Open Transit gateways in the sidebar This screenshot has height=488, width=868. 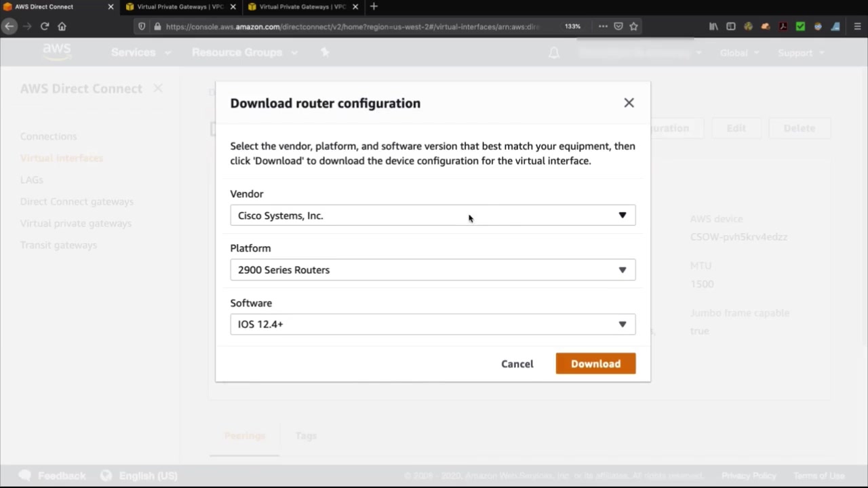coord(58,245)
